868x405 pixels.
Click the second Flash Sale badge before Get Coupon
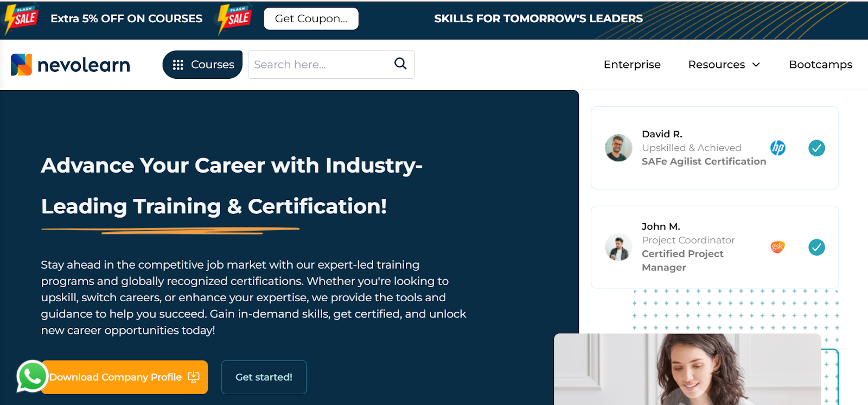pyautogui.click(x=234, y=19)
